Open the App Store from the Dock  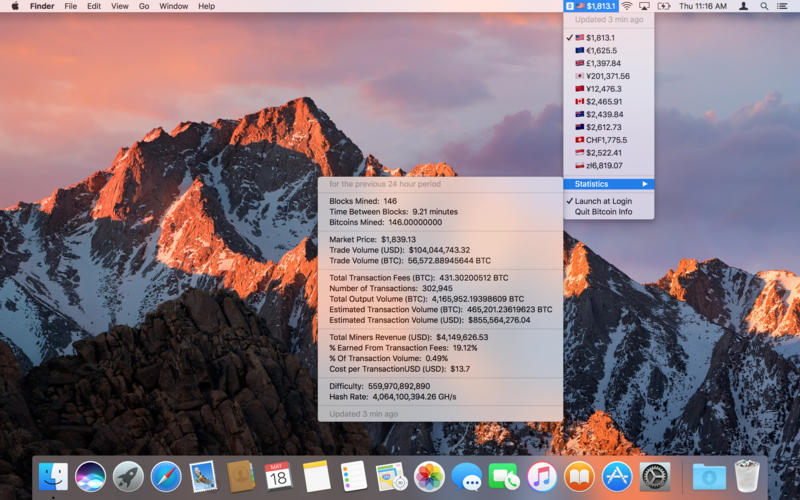[617, 476]
